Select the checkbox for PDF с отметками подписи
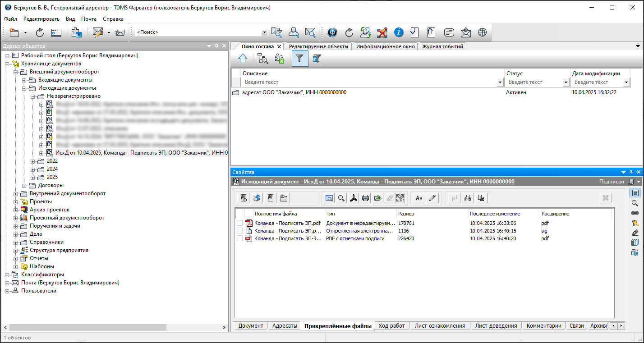Viewport: 644px width, 343px height. (239, 238)
